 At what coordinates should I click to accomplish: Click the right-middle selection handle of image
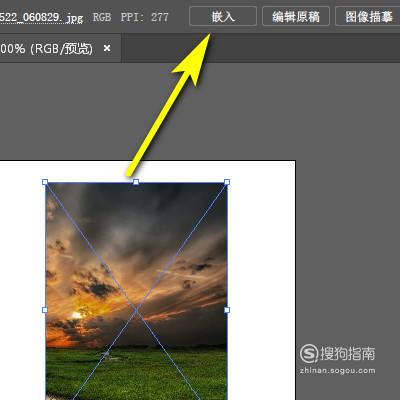(x=227, y=310)
